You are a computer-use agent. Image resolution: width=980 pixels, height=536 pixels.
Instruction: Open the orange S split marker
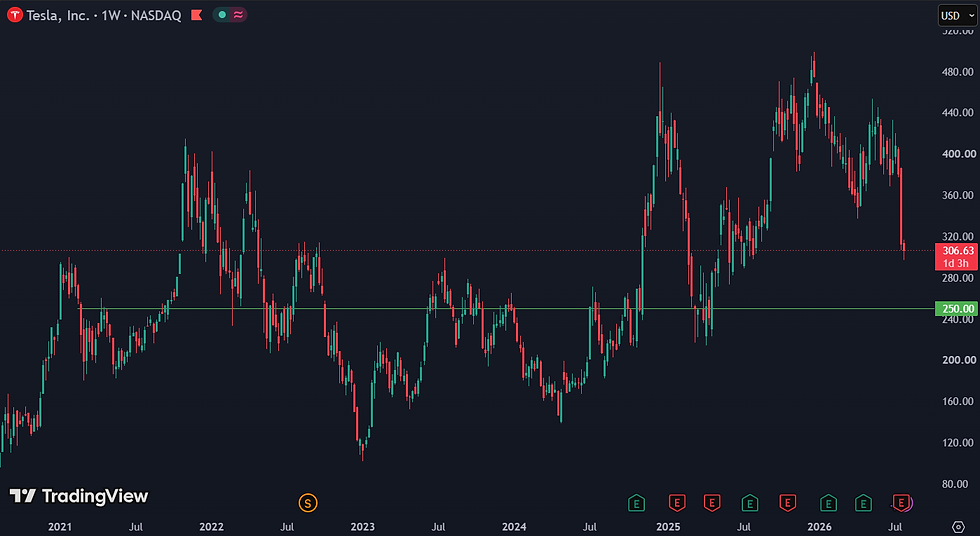[308, 502]
